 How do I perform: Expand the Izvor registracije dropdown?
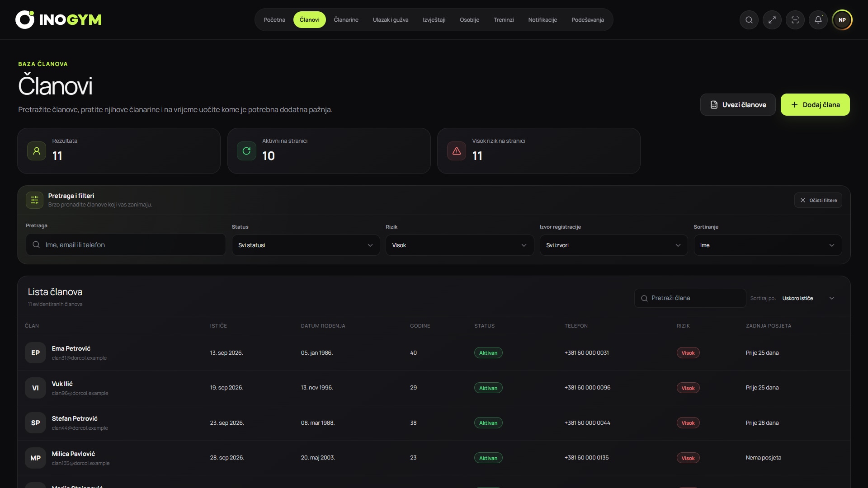(613, 245)
